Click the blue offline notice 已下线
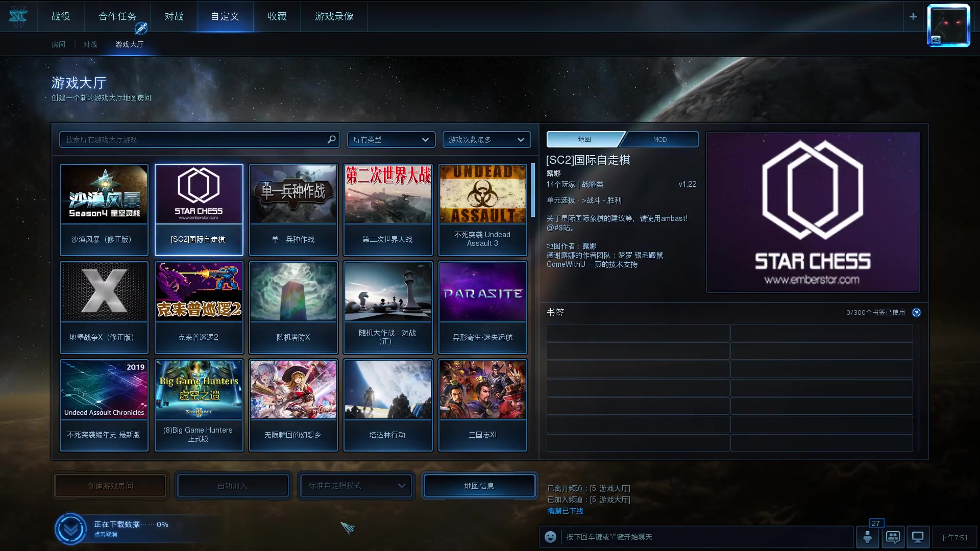The height and width of the screenshot is (551, 980). (566, 511)
